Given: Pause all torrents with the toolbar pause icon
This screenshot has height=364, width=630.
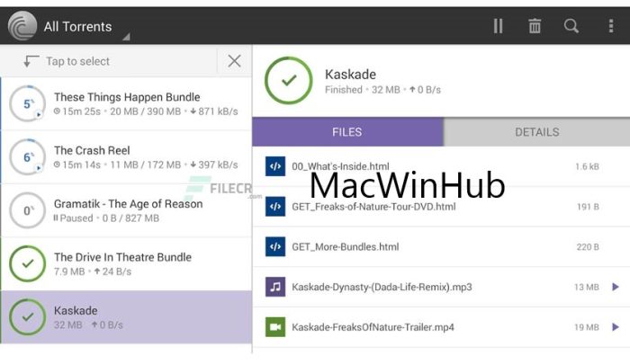Looking at the screenshot, I should pos(499,26).
